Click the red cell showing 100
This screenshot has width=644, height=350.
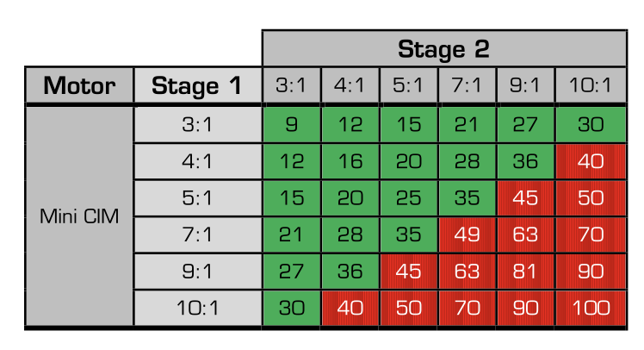click(591, 308)
